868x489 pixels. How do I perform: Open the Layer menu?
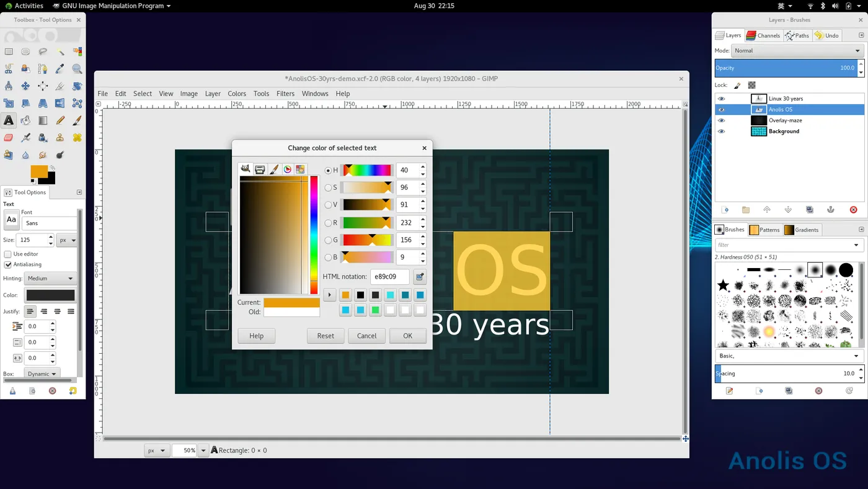click(213, 94)
